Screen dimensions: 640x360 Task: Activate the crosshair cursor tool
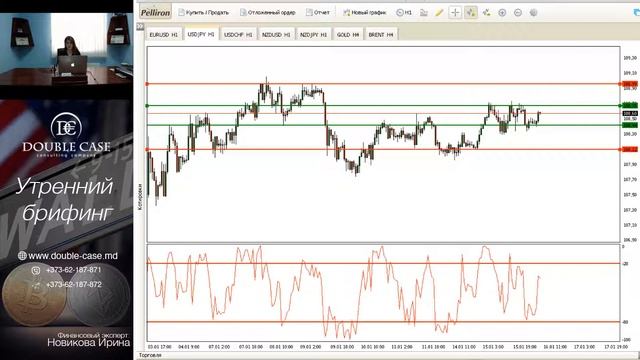pos(455,13)
